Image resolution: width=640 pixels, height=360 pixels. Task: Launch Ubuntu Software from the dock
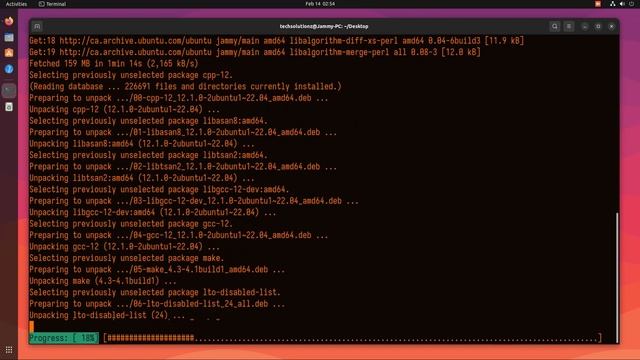pyautogui.click(x=9, y=53)
